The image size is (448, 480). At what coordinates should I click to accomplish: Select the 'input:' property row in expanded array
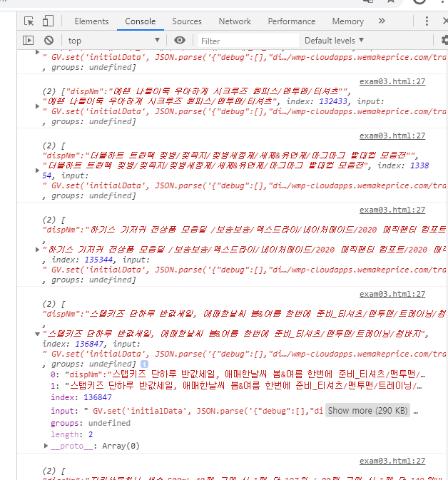(x=234, y=411)
